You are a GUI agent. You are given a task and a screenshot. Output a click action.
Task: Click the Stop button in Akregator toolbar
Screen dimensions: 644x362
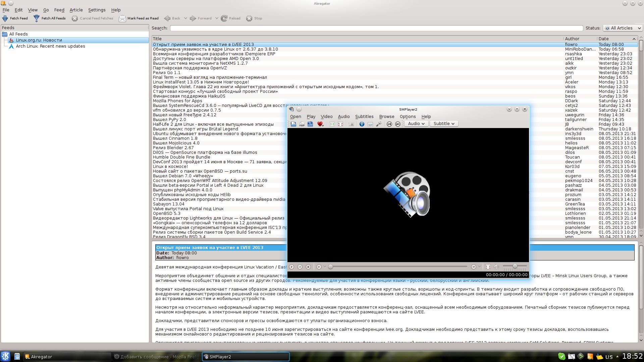click(254, 18)
